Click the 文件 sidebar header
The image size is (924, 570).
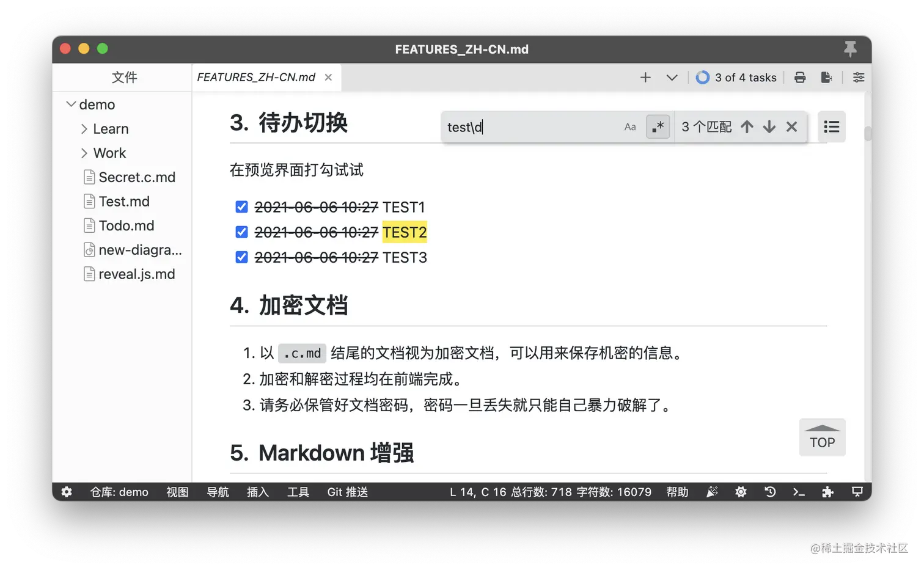coord(124,78)
